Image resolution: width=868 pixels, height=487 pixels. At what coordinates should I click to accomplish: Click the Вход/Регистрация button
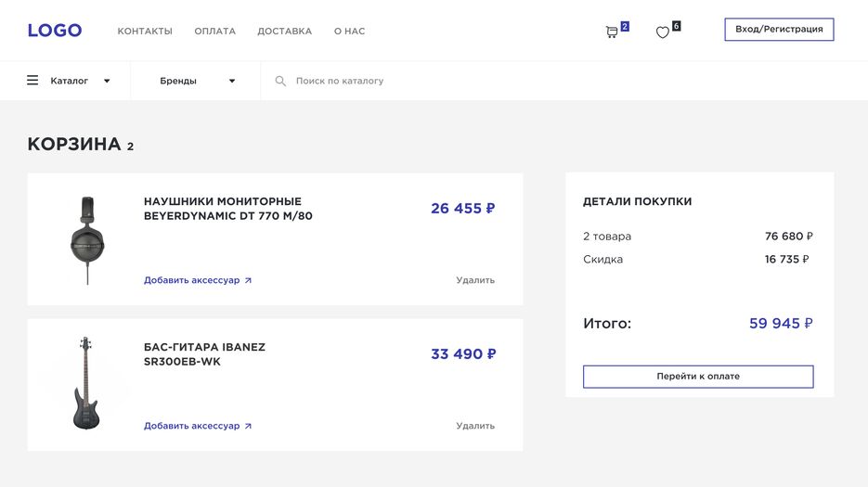tap(779, 30)
